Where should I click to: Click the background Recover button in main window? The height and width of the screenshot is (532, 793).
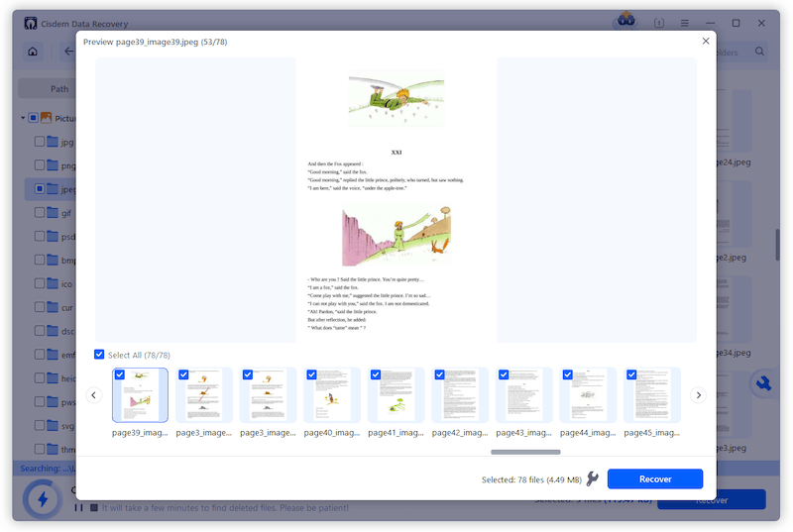[712, 500]
